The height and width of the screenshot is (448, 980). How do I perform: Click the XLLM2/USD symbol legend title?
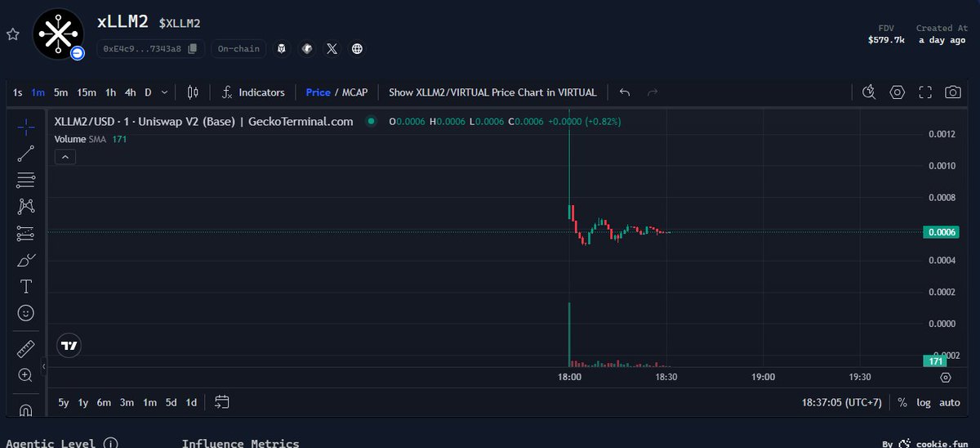203,122
